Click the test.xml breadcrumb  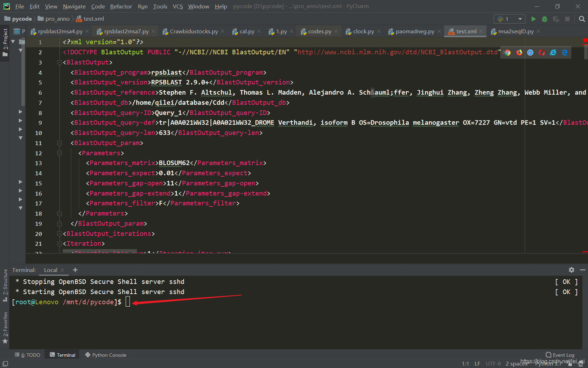90,19
